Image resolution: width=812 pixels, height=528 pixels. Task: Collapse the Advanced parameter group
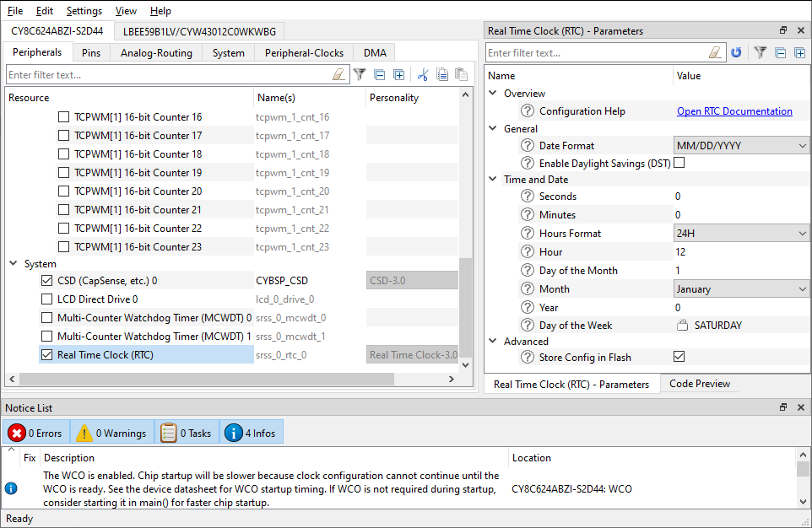click(x=492, y=341)
